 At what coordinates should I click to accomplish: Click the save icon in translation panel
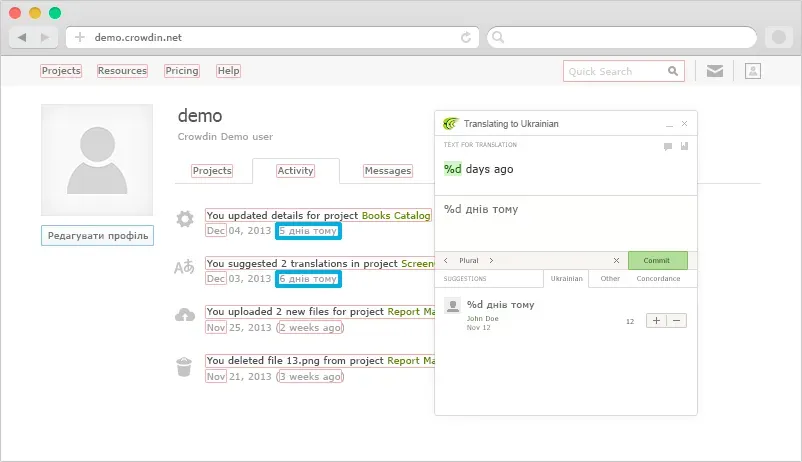[684, 147]
